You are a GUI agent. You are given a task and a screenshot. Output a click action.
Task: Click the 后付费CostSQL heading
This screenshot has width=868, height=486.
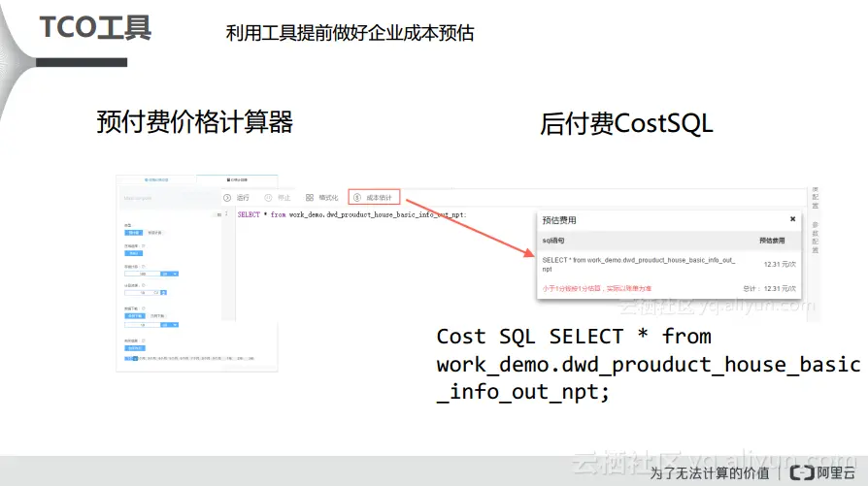(626, 123)
